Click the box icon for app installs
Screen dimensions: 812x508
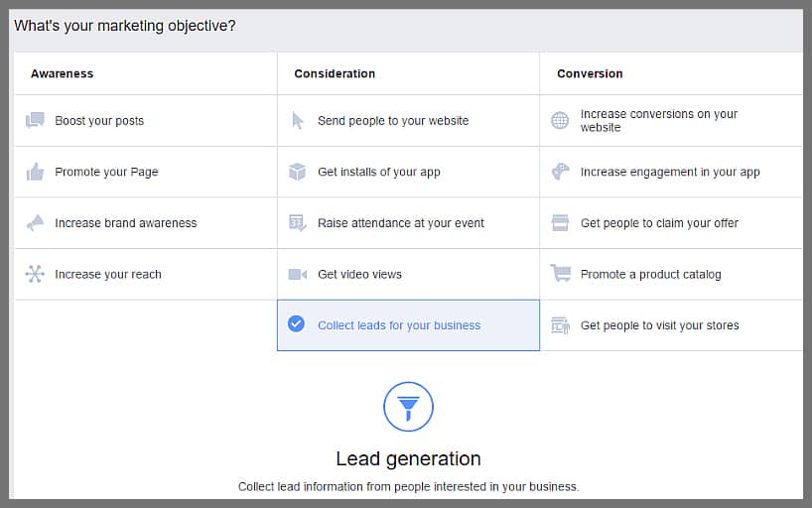coord(298,172)
